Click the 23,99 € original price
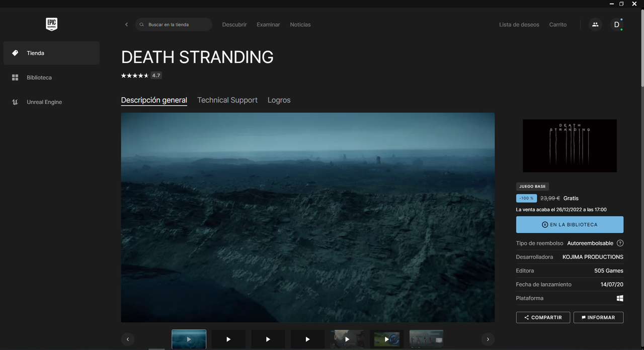Viewport: 644px width, 350px height. point(550,198)
